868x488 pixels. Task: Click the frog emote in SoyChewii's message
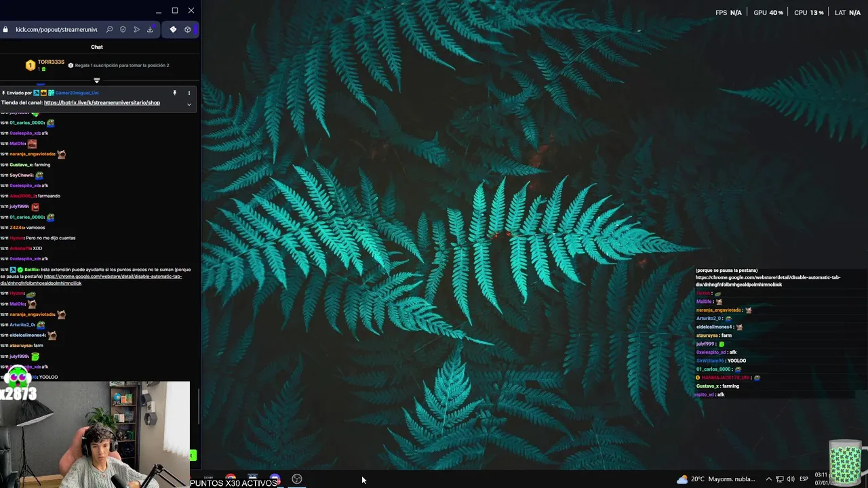click(39, 175)
